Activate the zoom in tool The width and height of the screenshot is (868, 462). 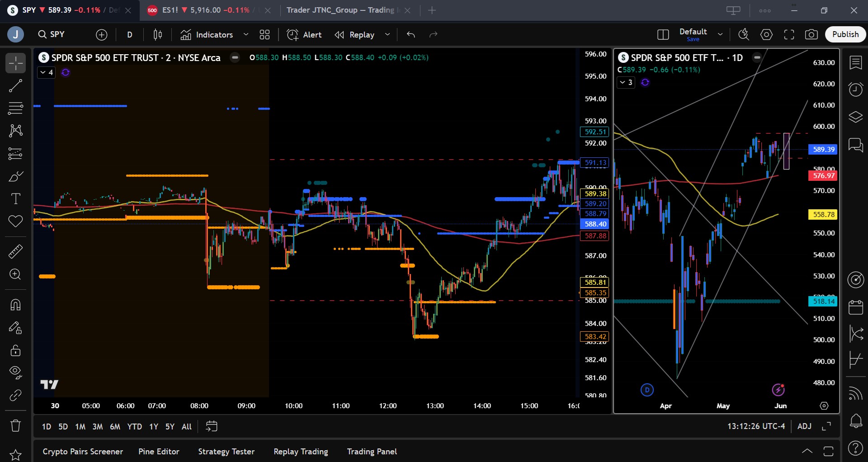pyautogui.click(x=15, y=274)
